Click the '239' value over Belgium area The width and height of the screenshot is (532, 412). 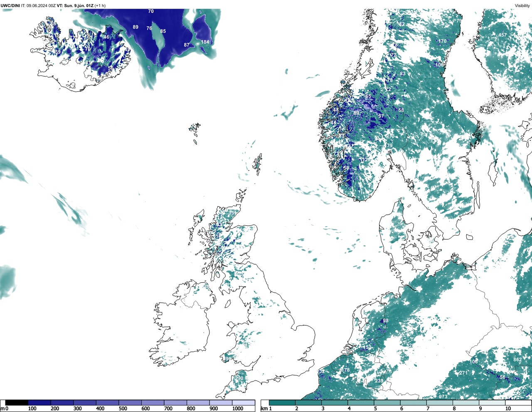pos(379,381)
